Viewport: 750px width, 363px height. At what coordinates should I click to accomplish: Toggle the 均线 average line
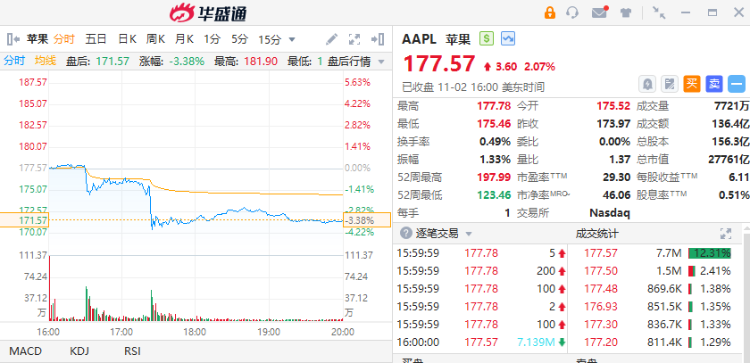pos(45,61)
